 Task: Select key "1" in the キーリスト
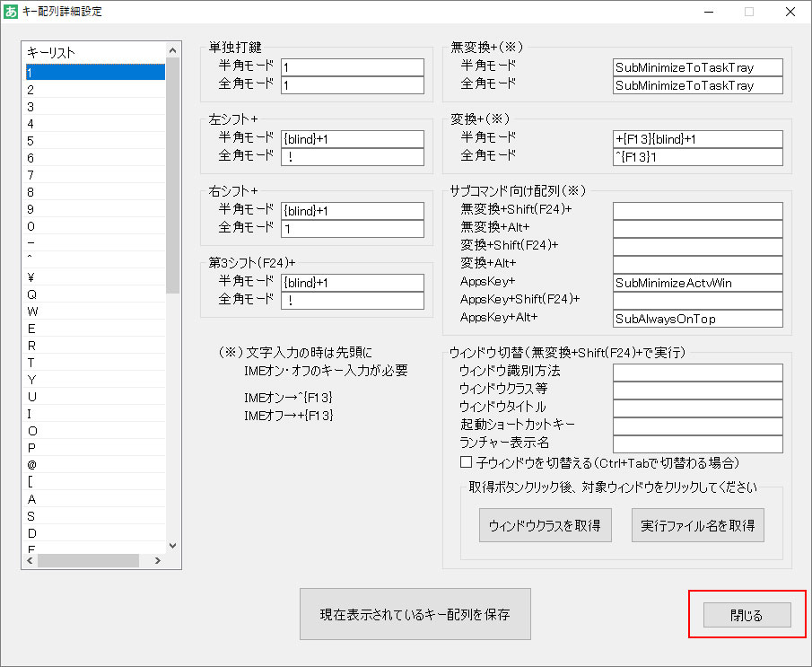pyautogui.click(x=94, y=72)
